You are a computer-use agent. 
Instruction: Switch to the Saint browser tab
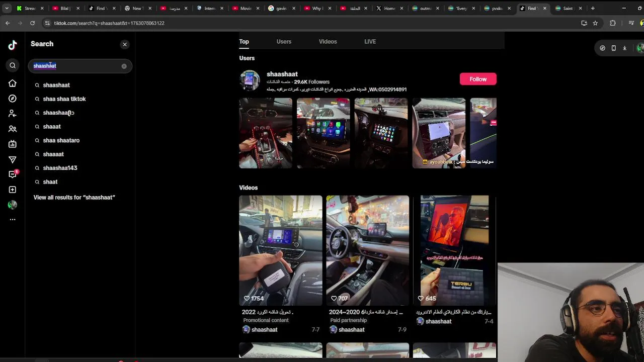(568, 9)
